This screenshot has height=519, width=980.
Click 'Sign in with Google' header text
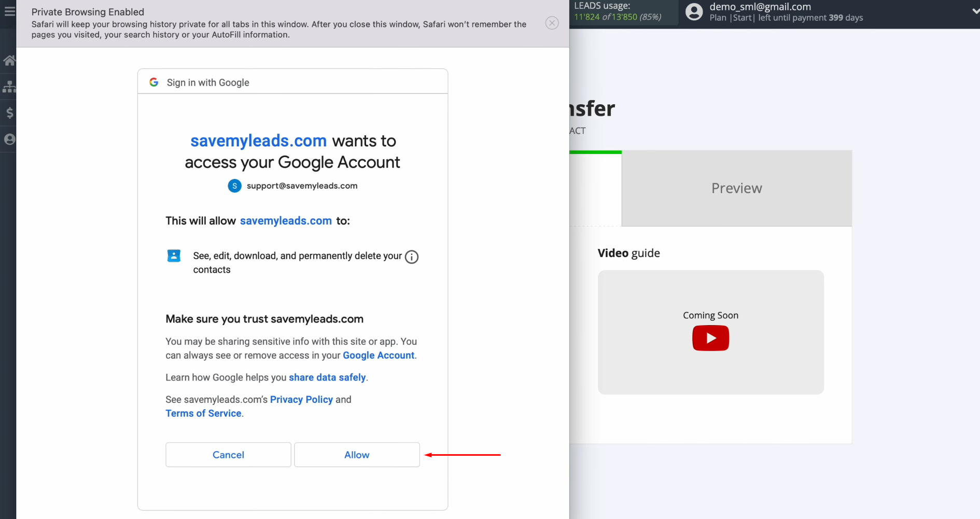[x=208, y=82]
